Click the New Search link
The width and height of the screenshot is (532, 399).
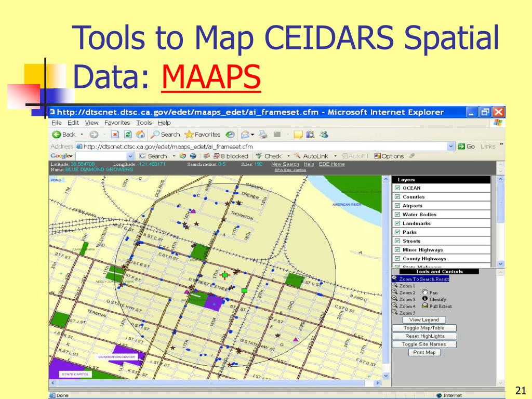coord(285,164)
